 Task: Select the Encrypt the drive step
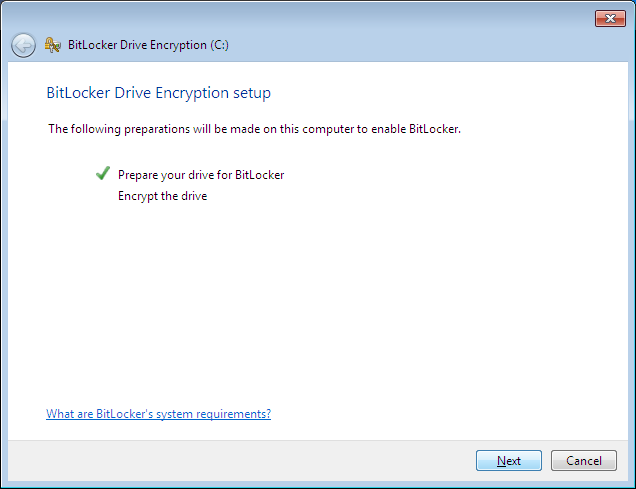tap(162, 196)
